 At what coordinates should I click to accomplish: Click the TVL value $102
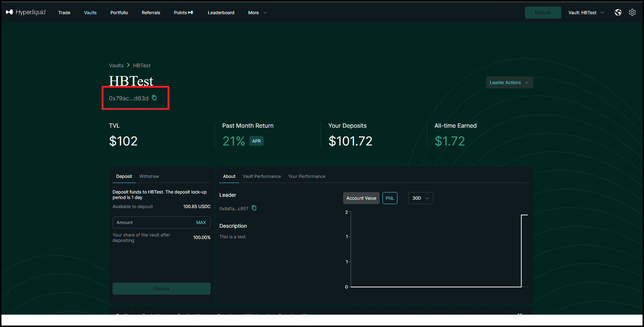click(x=123, y=141)
